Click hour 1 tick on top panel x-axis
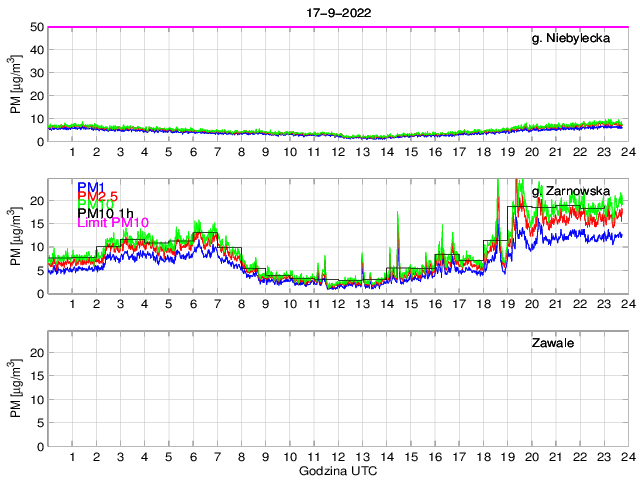Image resolution: width=640 pixels, height=480 pixels. (72, 152)
